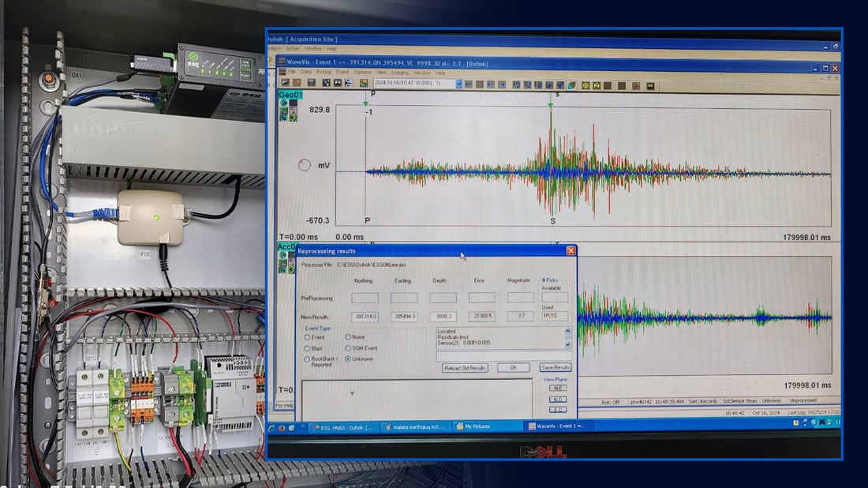Click the circle rotation icon beside mV
Image resolution: width=868 pixels, height=488 pixels.
click(305, 165)
